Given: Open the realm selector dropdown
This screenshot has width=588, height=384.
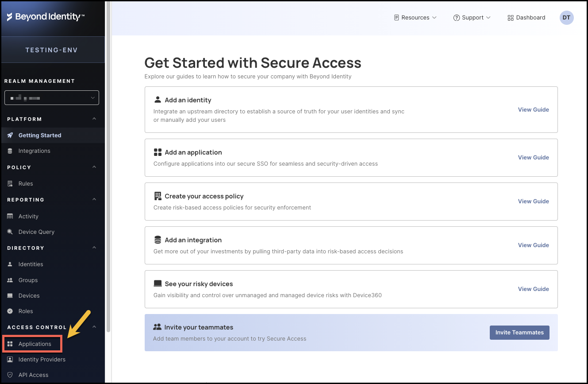Looking at the screenshot, I should point(51,97).
